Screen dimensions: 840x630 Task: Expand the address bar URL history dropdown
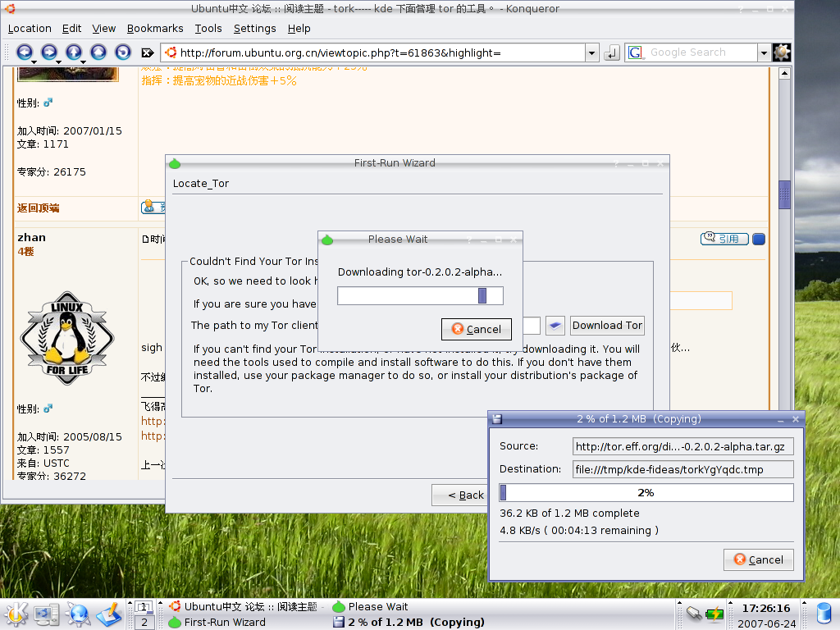tap(592, 52)
